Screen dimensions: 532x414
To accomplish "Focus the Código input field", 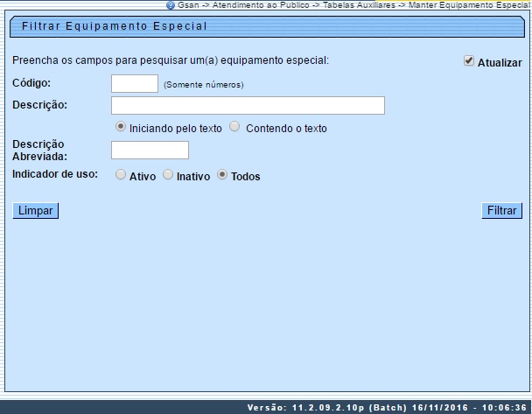I will 135,83.
